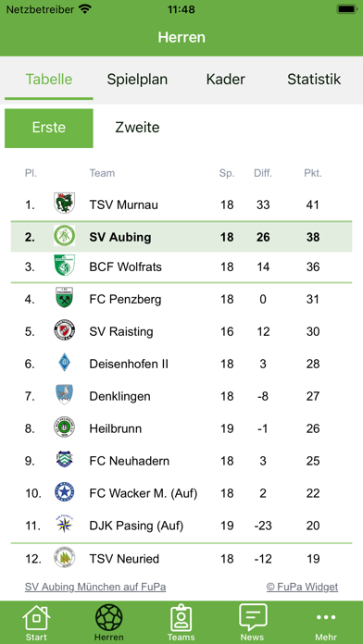
Task: Select the SV Raisting table row
Action: pos(181,331)
